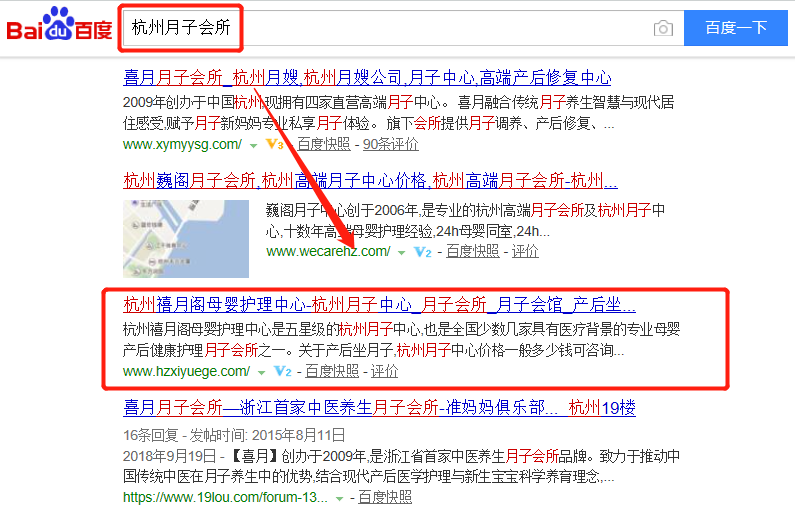Open 评价 link for wecarehz.com result
This screenshot has width=795, height=512.
coord(525,251)
